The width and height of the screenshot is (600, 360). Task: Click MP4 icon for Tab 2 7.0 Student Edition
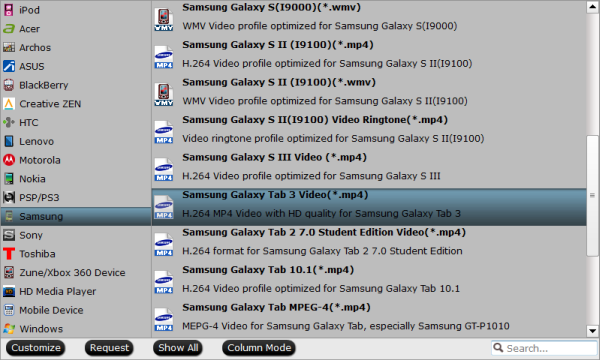[164, 244]
